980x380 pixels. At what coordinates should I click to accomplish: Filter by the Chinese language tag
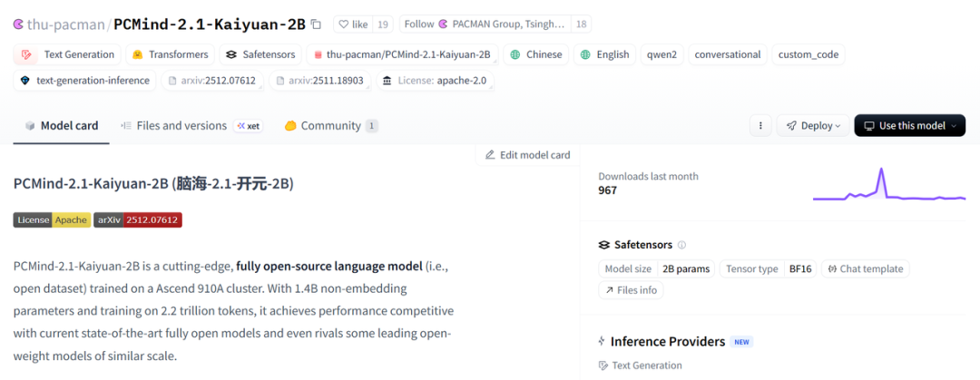(536, 54)
